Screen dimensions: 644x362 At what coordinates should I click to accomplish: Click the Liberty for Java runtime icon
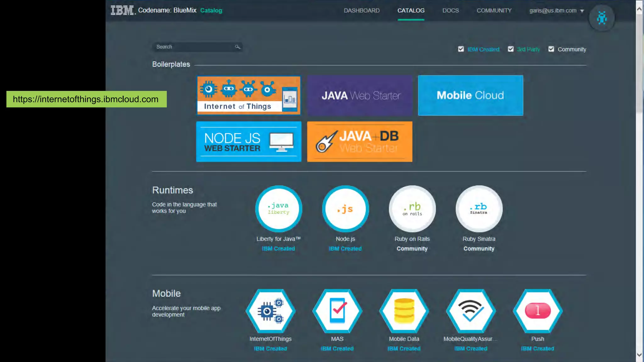[279, 209]
